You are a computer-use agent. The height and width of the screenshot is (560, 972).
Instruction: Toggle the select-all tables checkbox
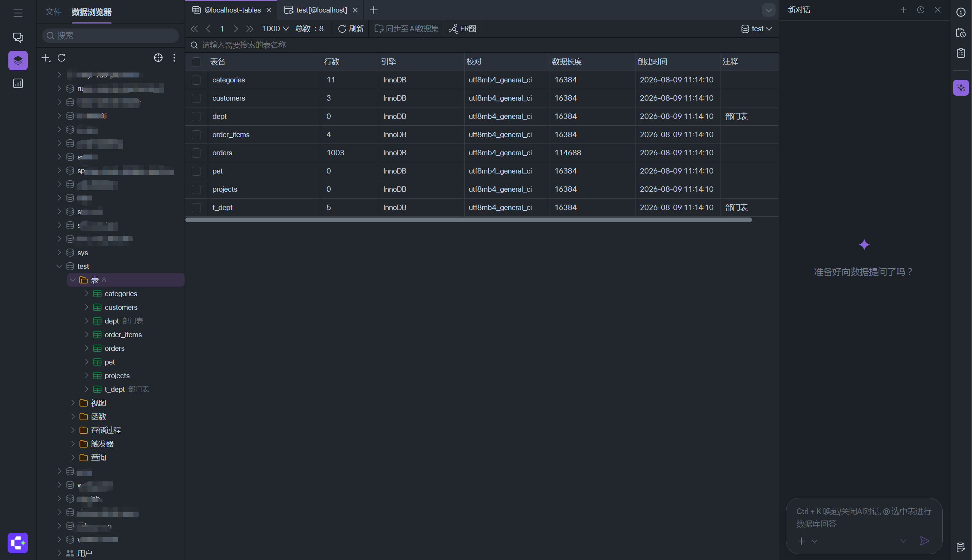tap(196, 62)
